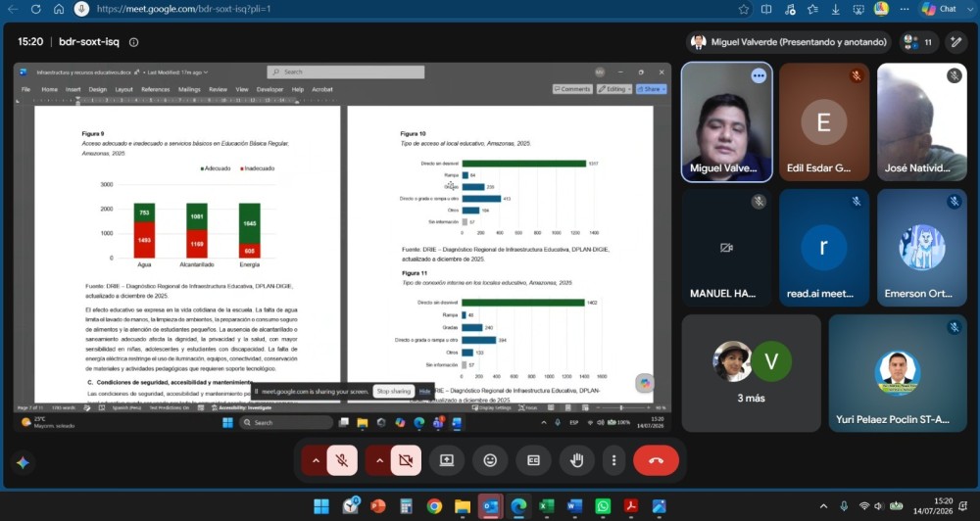Expand the Editing mode dropdown in Word
The image size is (980, 521).
coord(614,89)
